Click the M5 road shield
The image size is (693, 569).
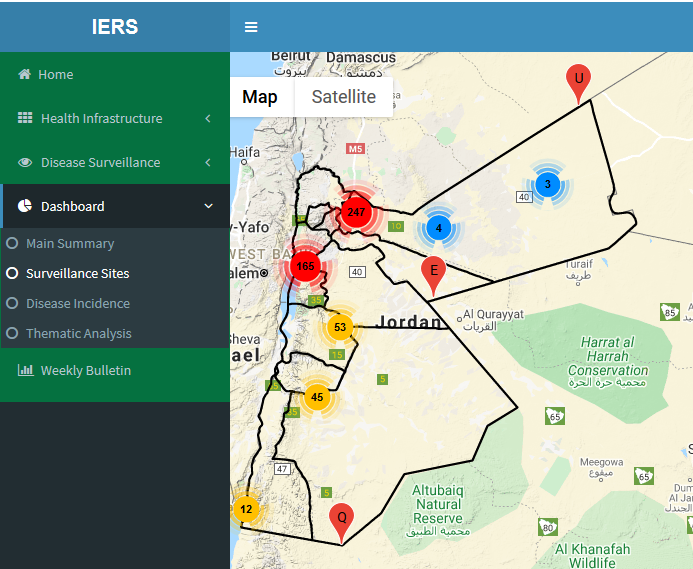click(x=355, y=149)
